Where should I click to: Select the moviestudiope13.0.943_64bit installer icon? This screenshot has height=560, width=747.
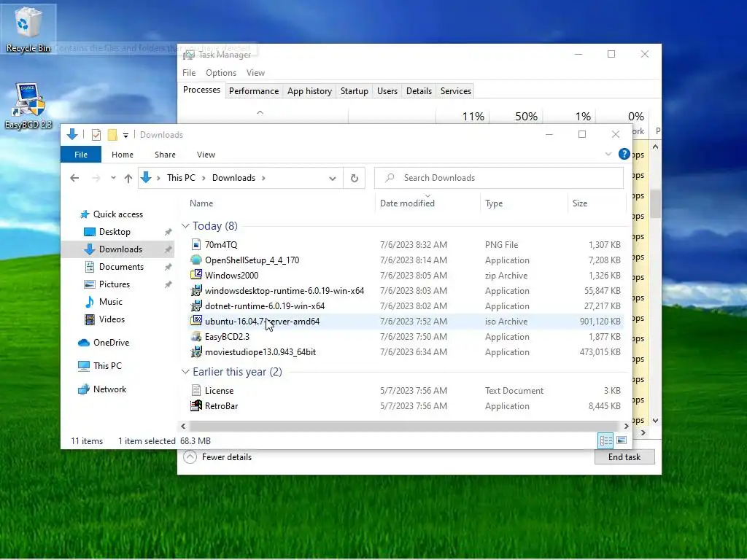tap(196, 352)
